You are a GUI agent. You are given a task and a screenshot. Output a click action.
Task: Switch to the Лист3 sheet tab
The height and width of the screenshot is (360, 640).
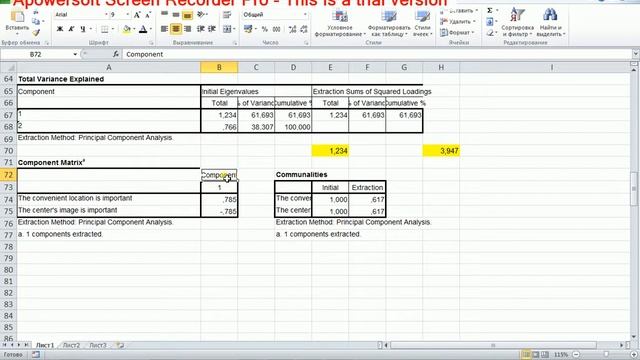coord(98,345)
